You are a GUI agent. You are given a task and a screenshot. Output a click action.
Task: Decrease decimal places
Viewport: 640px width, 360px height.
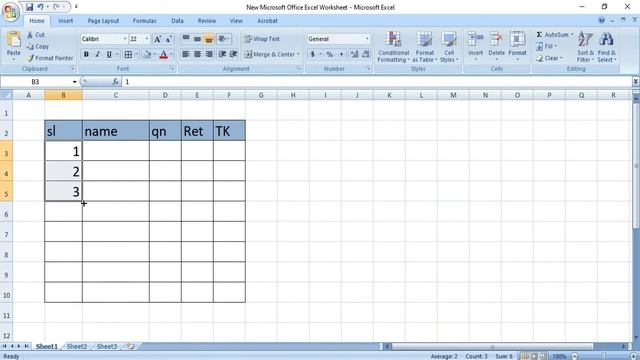pyautogui.click(x=366, y=54)
